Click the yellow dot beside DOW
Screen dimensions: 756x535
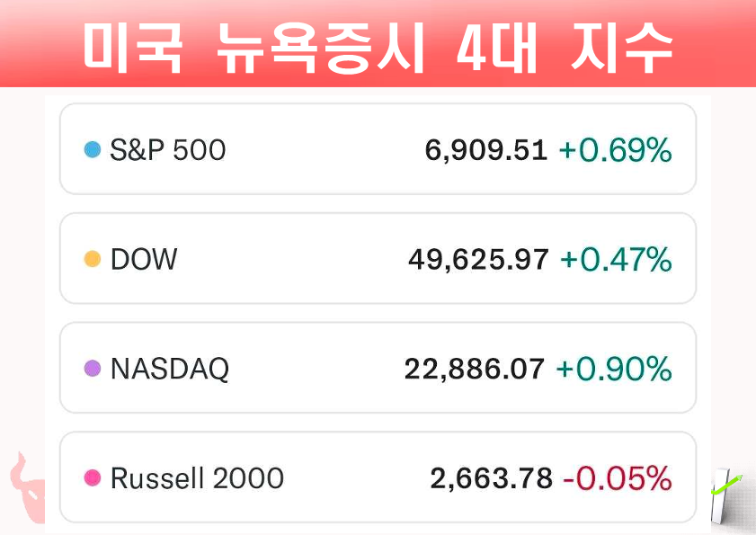coord(92,260)
